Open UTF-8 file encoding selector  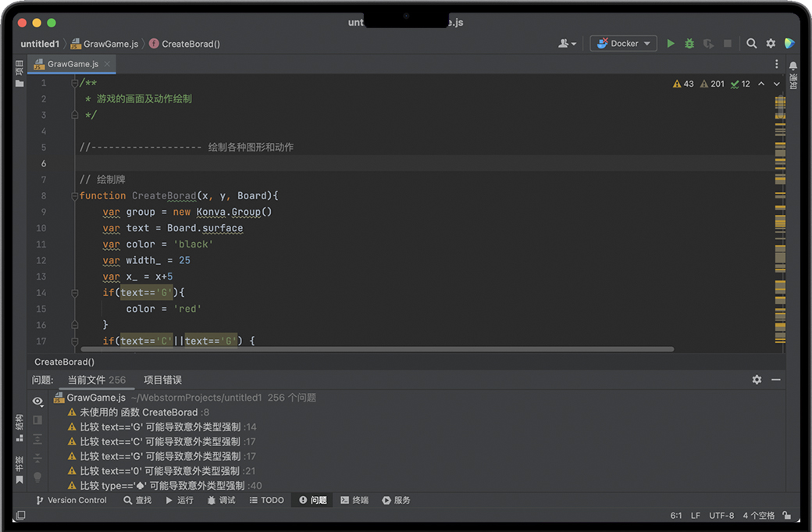[x=721, y=516]
